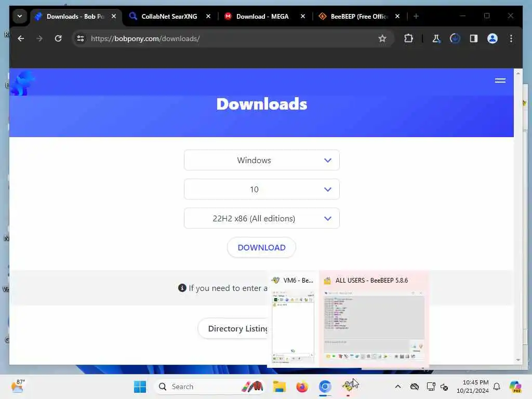The width and height of the screenshot is (532, 399).
Task: Select the VM6 - BeeBEEP window preview
Action: [293, 320]
